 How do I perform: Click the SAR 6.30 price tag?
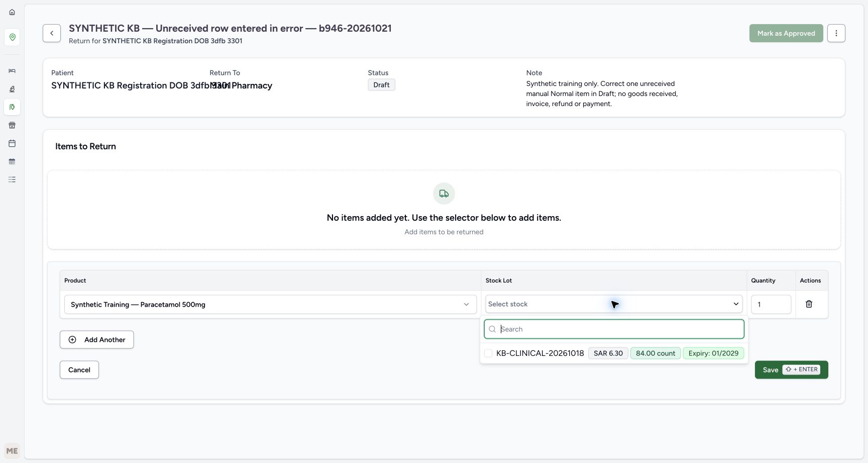[608, 353]
